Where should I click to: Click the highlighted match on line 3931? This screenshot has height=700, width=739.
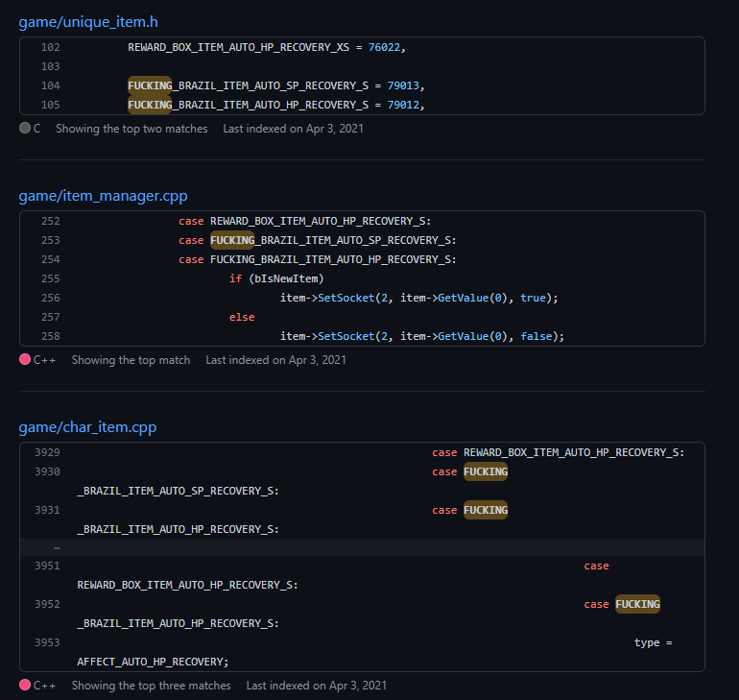click(x=486, y=511)
